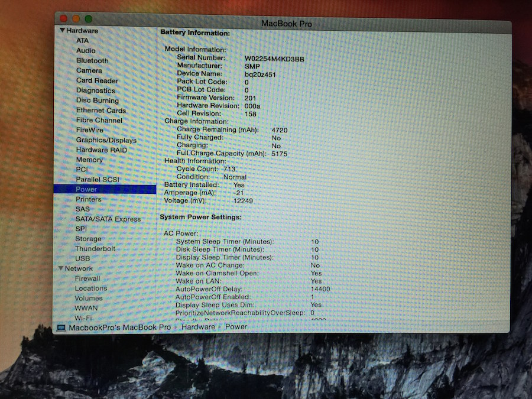Screen dimensions: 532x399
Task: Open Graphics/Displays information
Action: [106, 140]
